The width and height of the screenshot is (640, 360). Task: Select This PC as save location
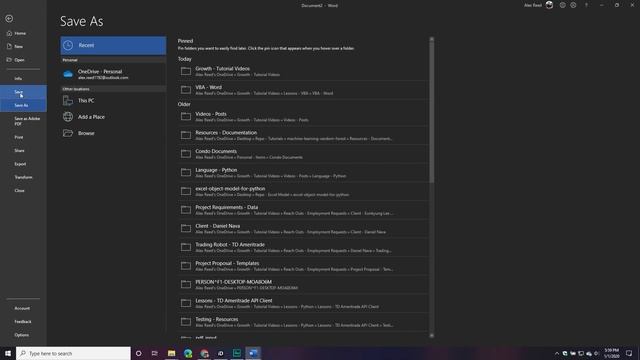[113, 100]
